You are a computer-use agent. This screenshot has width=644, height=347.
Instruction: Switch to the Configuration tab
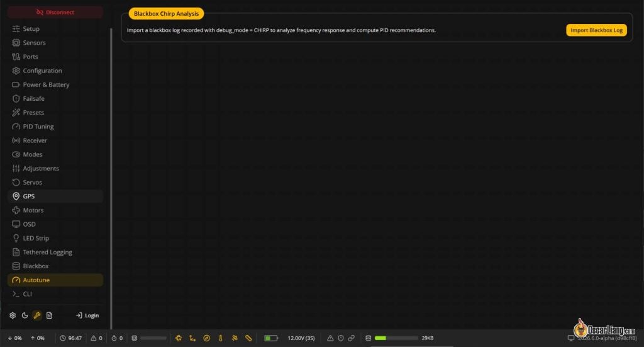point(55,71)
